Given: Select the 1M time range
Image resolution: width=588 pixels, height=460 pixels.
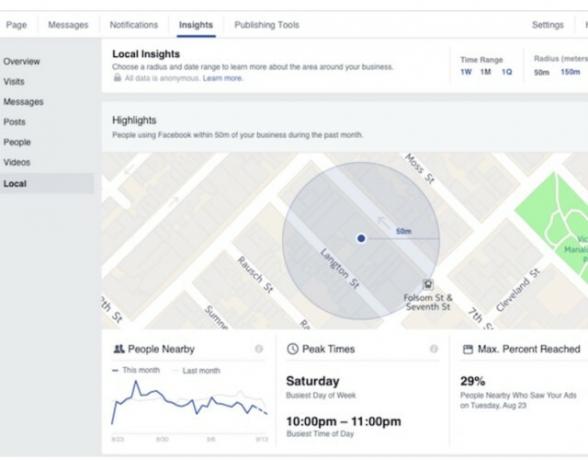Looking at the screenshot, I should (486, 72).
